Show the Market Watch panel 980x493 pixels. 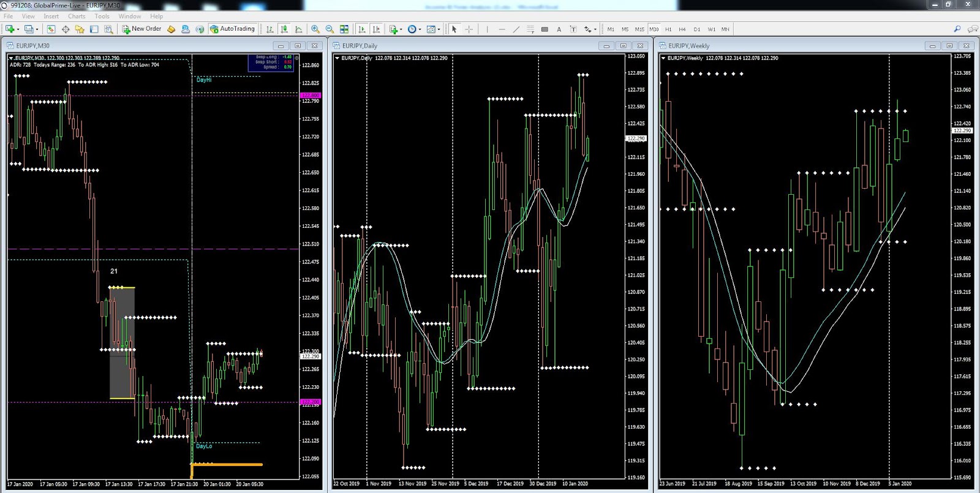(x=51, y=29)
